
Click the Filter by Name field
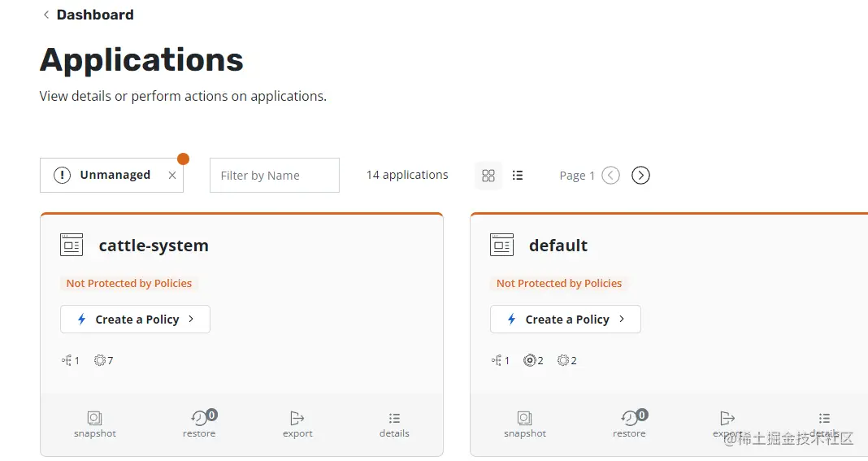pyautogui.click(x=275, y=175)
